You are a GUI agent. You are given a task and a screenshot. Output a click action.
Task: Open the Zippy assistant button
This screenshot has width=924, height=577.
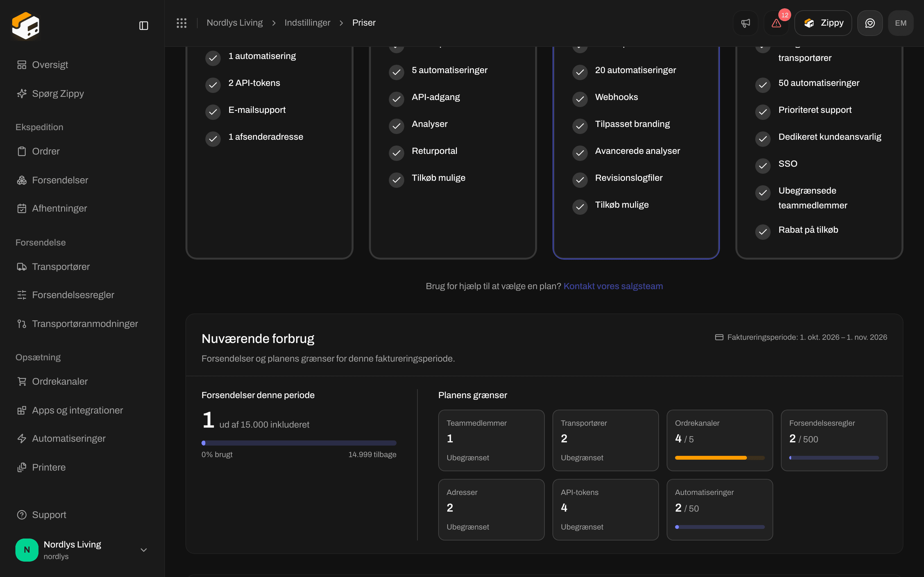pos(823,23)
